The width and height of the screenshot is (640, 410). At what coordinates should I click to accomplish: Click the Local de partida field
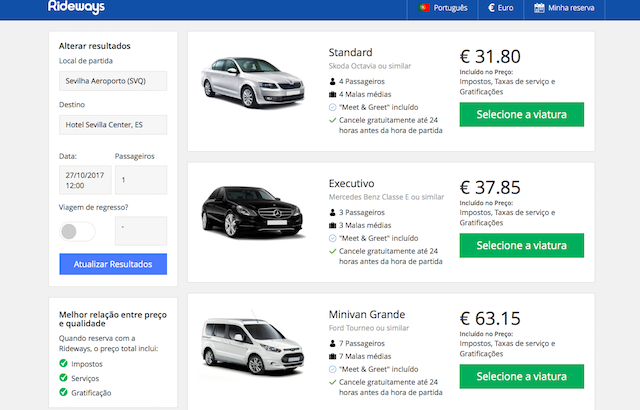(113, 81)
